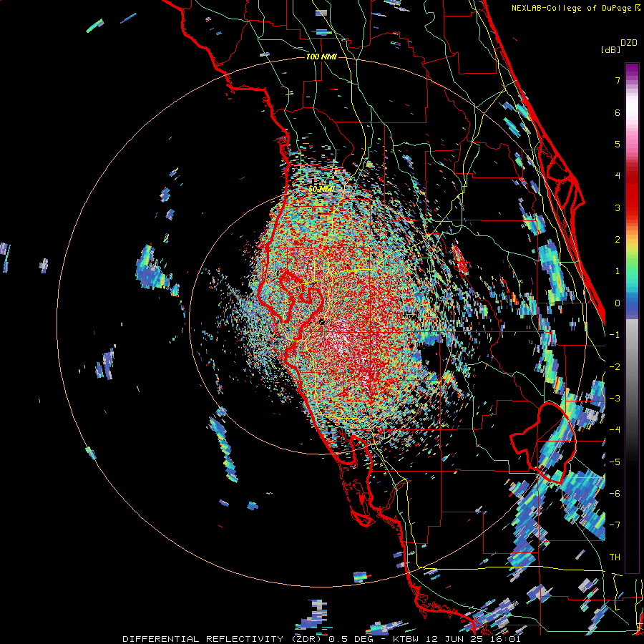Screen dimensions: 644x644
Task: Click the [dB] unit label
Action: point(610,50)
